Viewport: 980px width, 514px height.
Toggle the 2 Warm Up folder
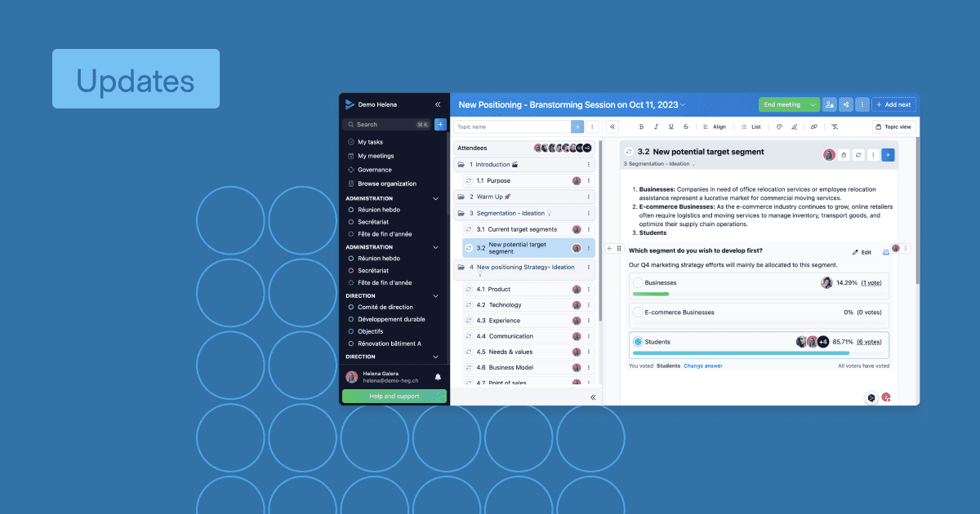coord(461,197)
